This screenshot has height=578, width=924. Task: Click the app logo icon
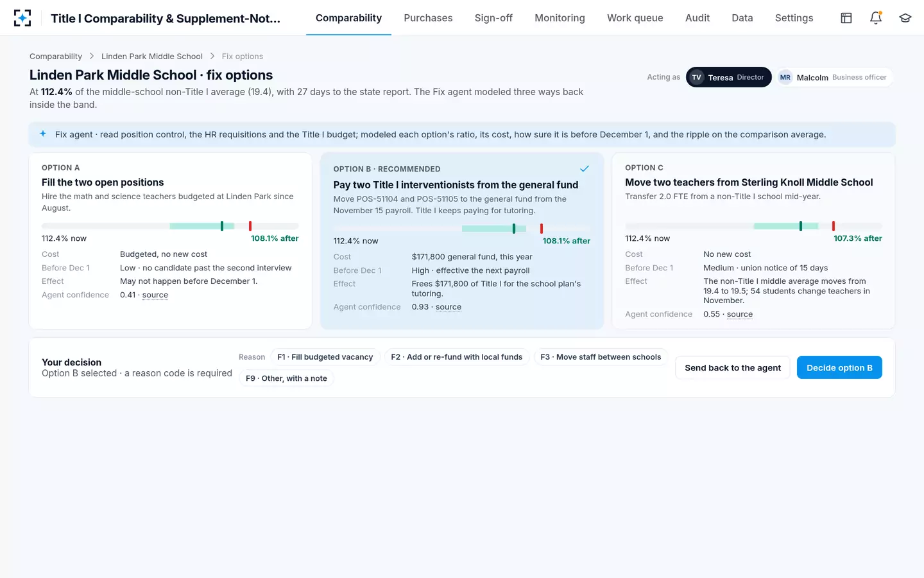pyautogui.click(x=22, y=18)
